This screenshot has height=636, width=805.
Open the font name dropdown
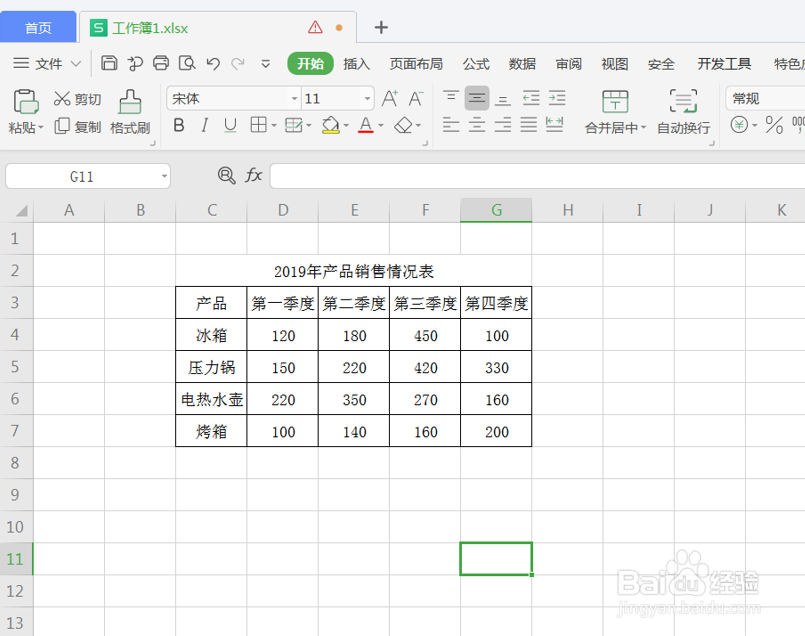(x=294, y=98)
